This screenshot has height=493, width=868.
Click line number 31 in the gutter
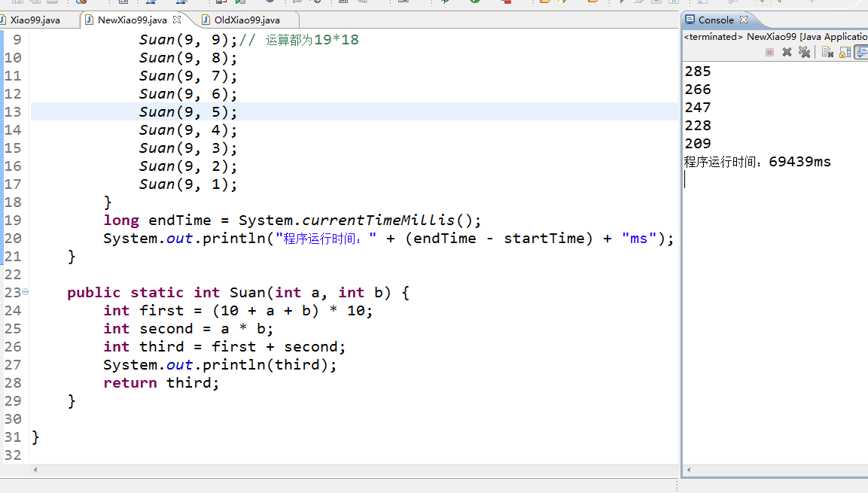(13, 437)
